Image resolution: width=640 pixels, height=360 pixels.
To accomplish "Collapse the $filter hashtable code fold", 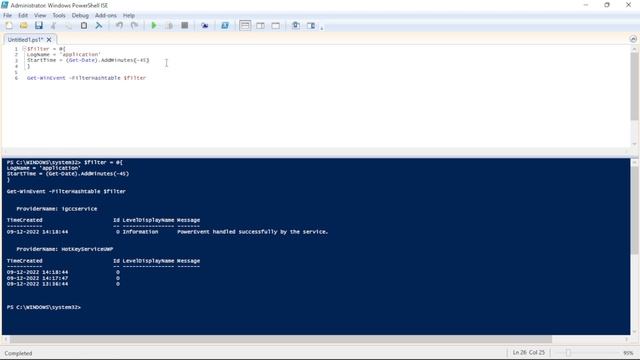I will click(24, 49).
